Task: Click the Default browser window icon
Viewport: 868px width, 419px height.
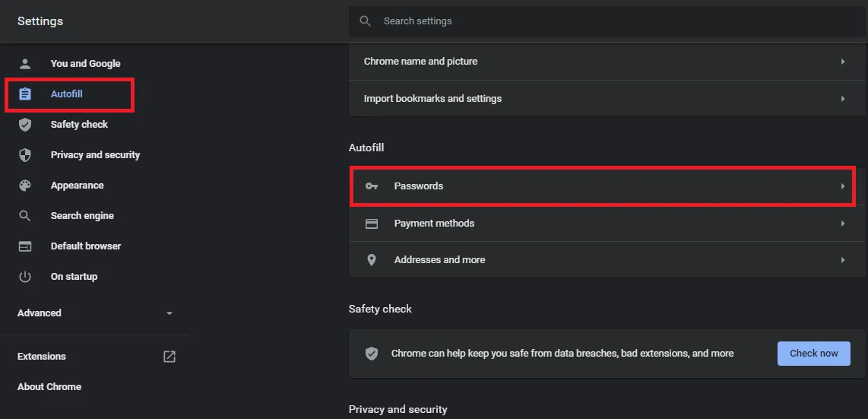Action: (25, 246)
